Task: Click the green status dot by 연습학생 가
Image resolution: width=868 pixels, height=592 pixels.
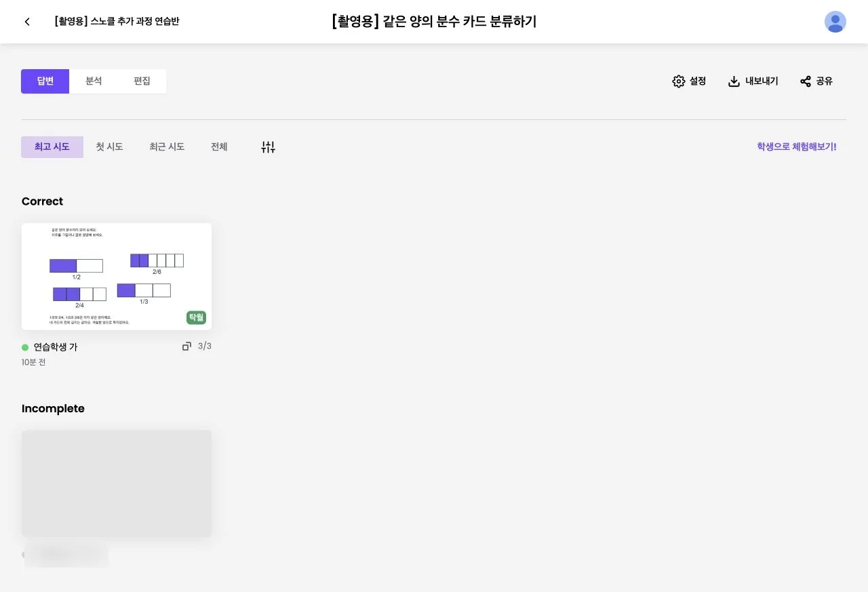Action: [25, 347]
